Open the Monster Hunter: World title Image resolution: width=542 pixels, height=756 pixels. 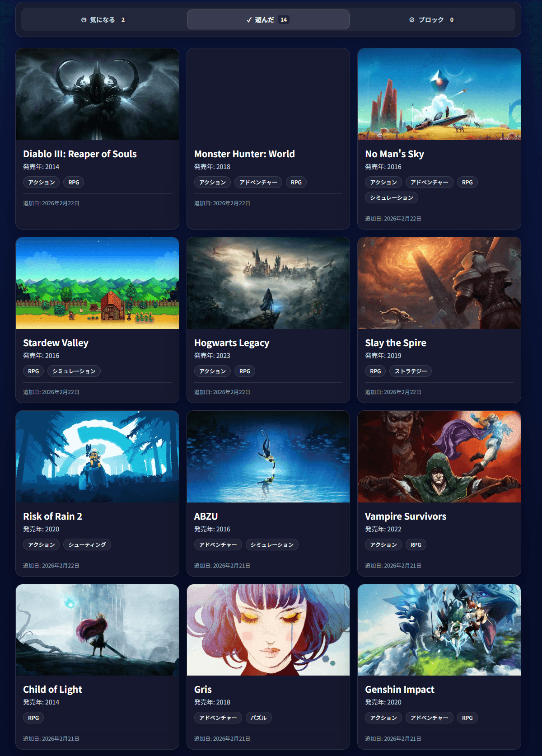point(244,154)
